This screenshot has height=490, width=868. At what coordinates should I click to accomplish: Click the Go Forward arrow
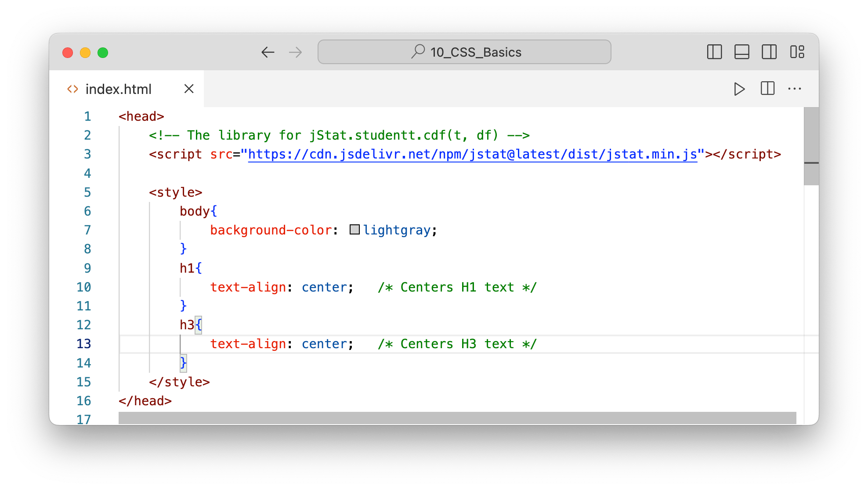295,52
